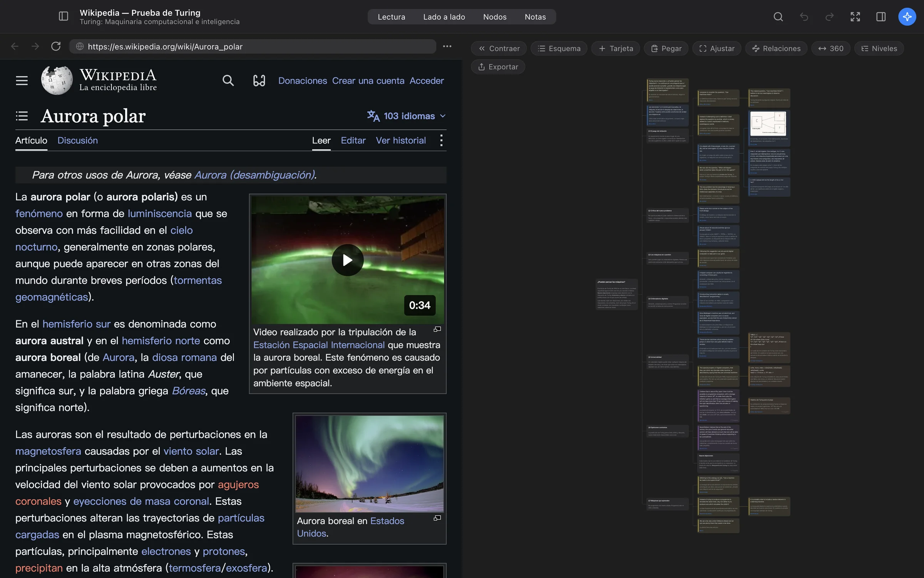Image resolution: width=924 pixels, height=578 pixels.
Task: Switch to Notas view
Action: tap(535, 17)
